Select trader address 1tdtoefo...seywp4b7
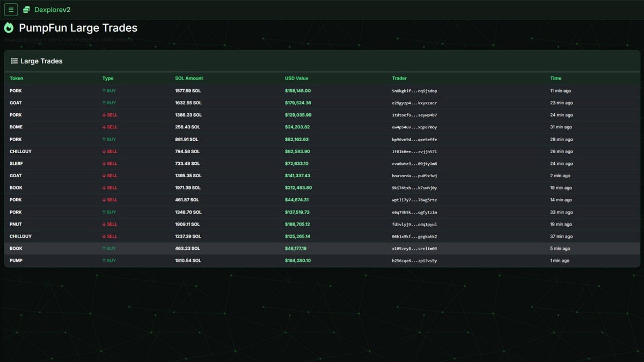The width and height of the screenshot is (644, 362). [414, 115]
